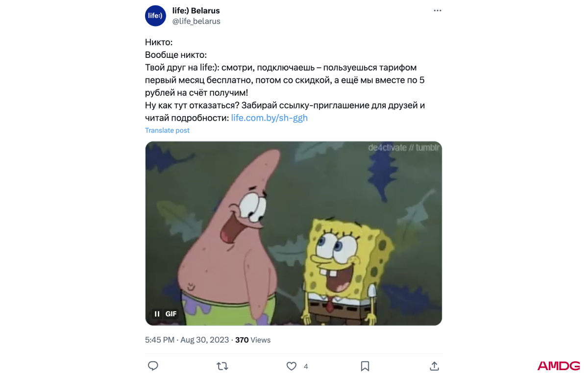Click the 5:45 PM timestamp
The height and width of the screenshot is (377, 588).
[160, 340]
